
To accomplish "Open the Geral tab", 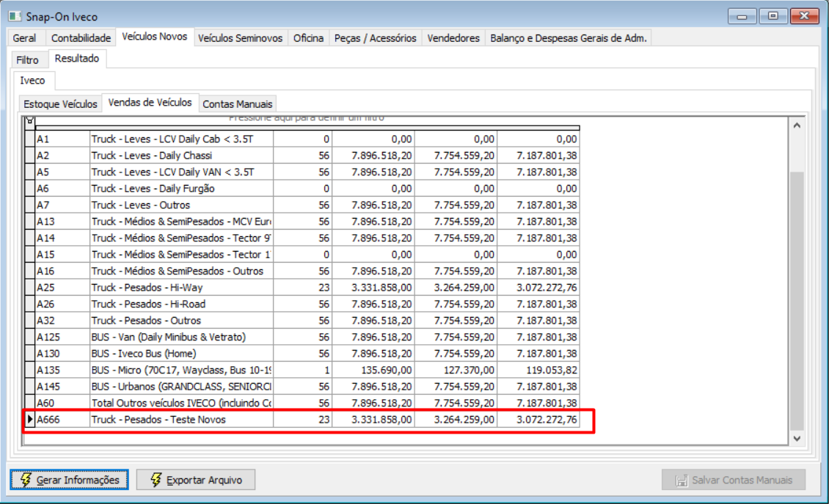I will click(24, 38).
